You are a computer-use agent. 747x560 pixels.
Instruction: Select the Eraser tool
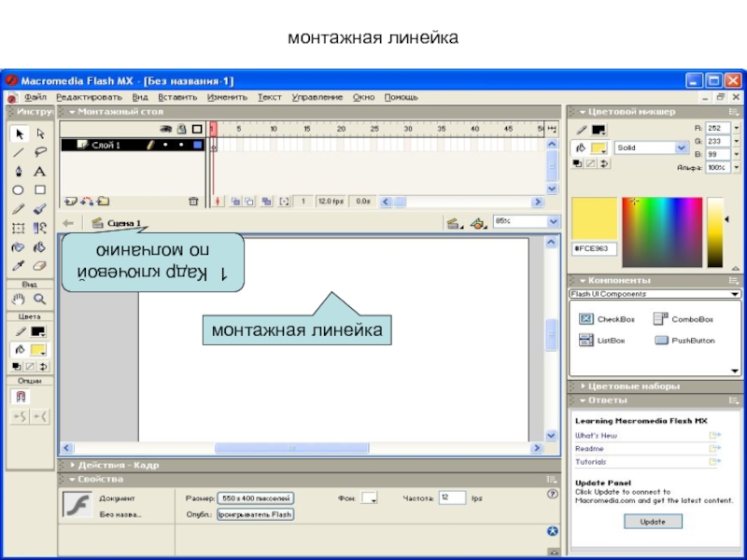pos(40,266)
